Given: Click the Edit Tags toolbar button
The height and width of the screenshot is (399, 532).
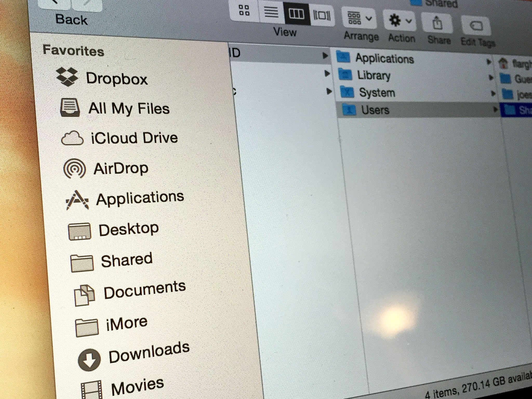Looking at the screenshot, I should [476, 26].
